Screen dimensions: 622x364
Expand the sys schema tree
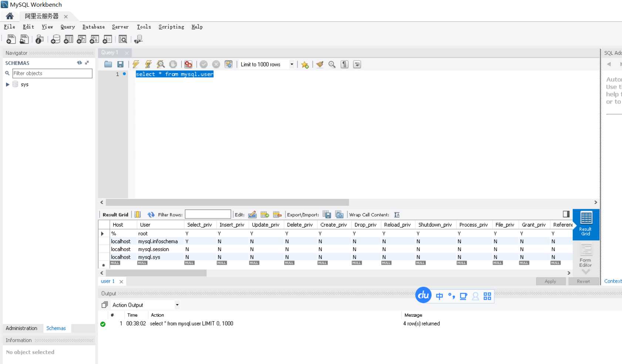tap(7, 85)
